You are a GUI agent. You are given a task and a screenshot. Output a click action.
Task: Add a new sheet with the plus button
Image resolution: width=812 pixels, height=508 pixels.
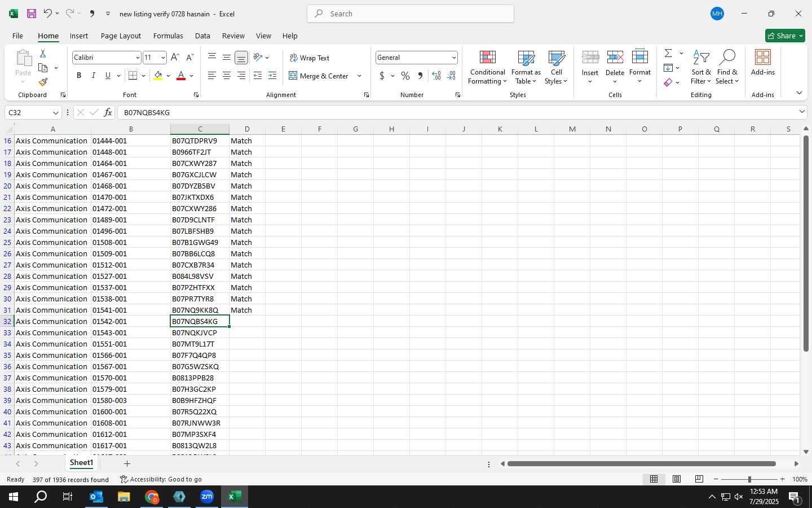click(127, 464)
